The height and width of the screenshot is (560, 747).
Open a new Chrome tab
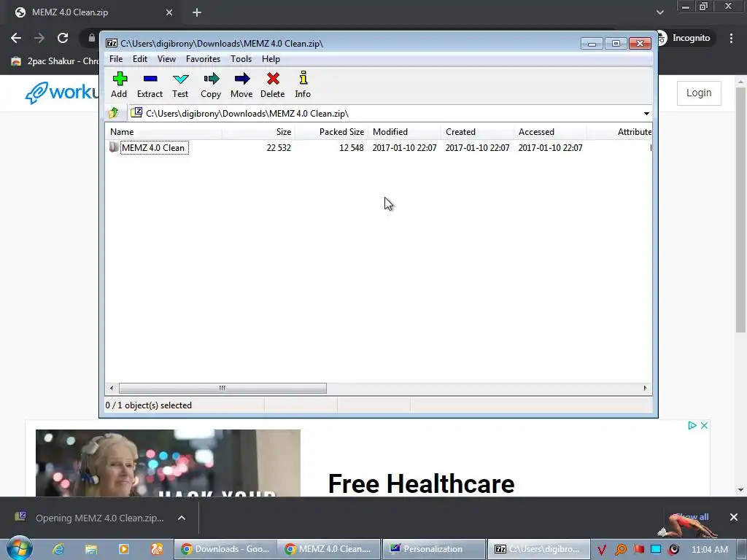coord(197,13)
